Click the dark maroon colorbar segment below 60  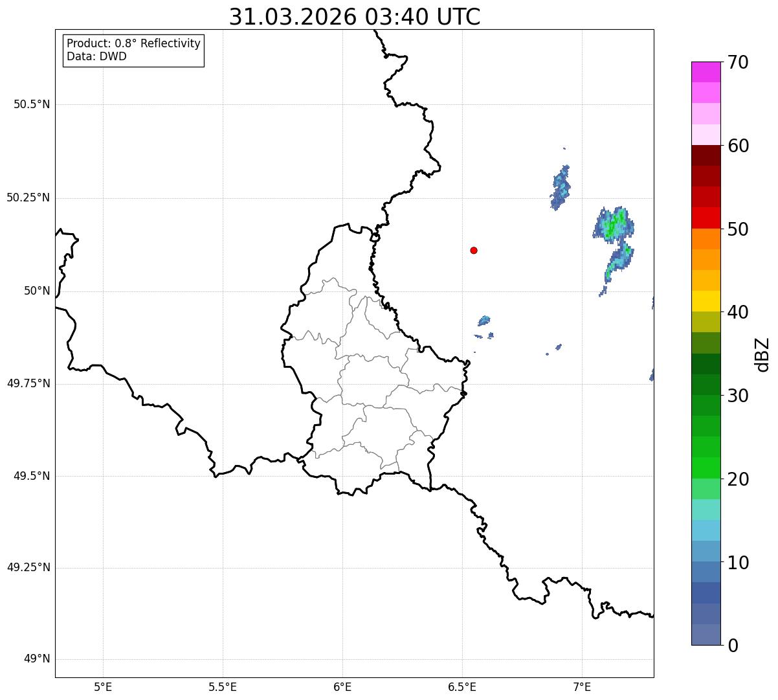pyautogui.click(x=706, y=155)
